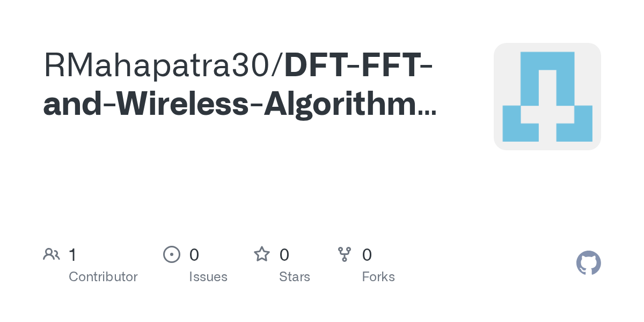The width and height of the screenshot is (644, 322).
Task: Select the blue identicon avatar image
Action: click(547, 97)
